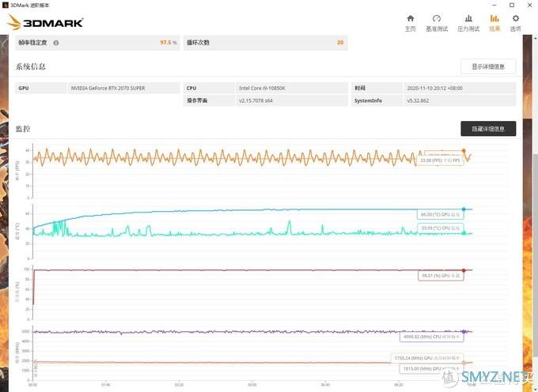This screenshot has width=538, height=392.
Task: Click the blue GPU temperature marker dot
Action: 464,209
